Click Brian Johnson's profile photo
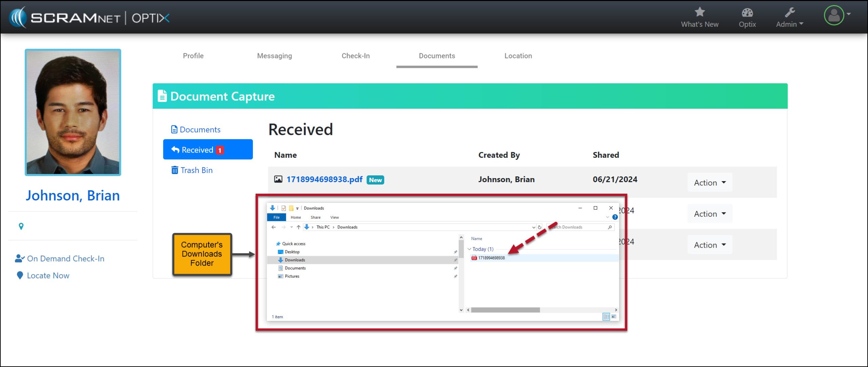 pos(73,112)
